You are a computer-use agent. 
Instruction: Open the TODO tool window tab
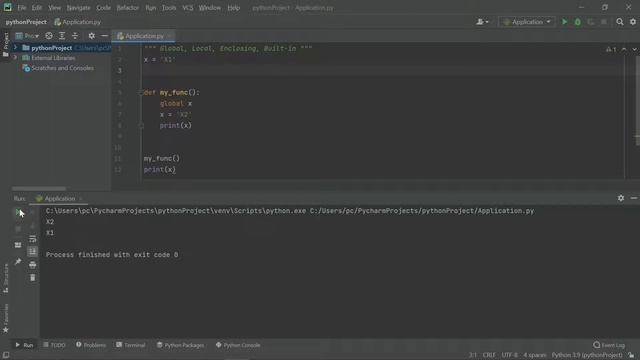pyautogui.click(x=54, y=345)
